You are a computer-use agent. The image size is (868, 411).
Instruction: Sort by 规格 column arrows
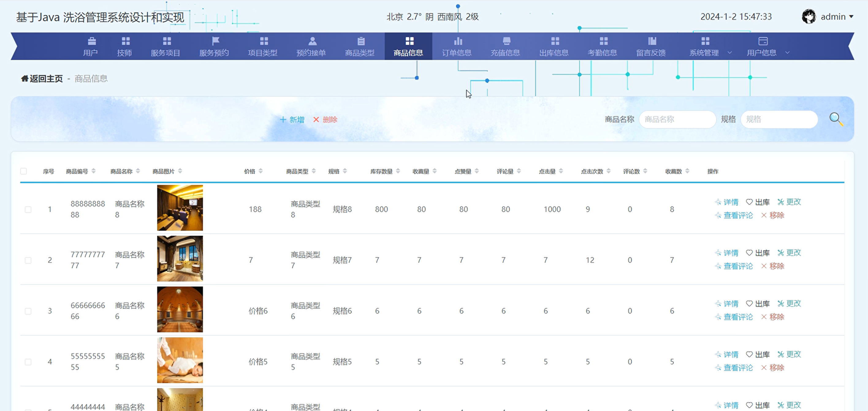tap(345, 171)
